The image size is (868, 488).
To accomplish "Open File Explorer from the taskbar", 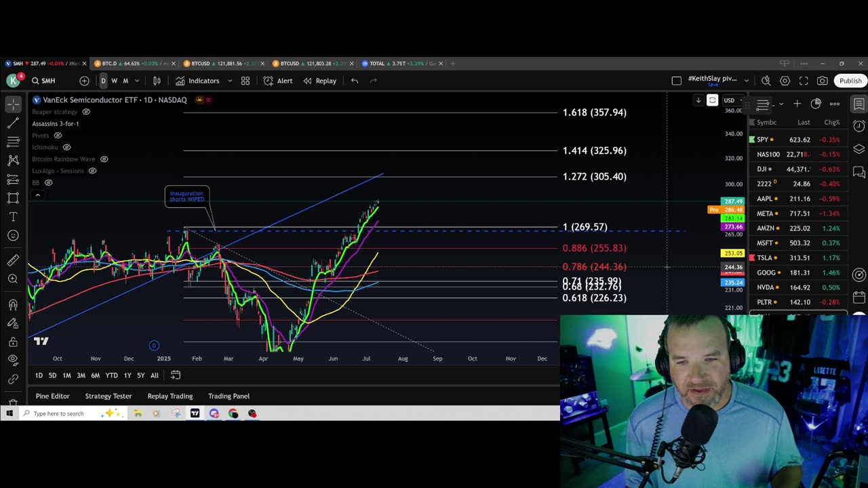I will tap(138, 413).
